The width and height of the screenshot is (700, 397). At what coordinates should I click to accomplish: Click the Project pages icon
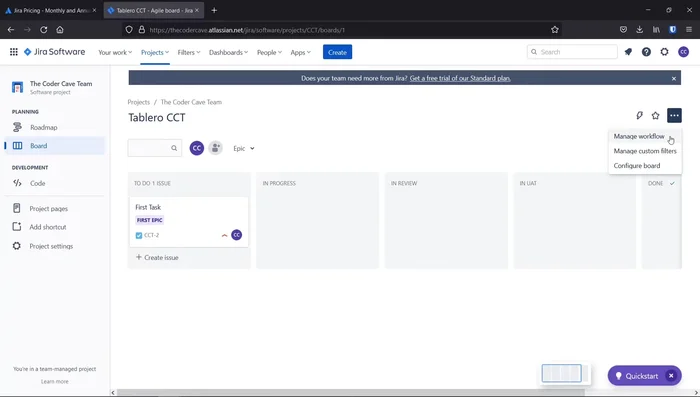(x=17, y=208)
